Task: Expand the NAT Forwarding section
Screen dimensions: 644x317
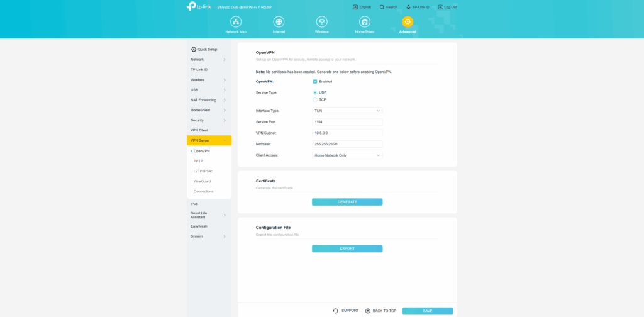Action: (x=225, y=100)
